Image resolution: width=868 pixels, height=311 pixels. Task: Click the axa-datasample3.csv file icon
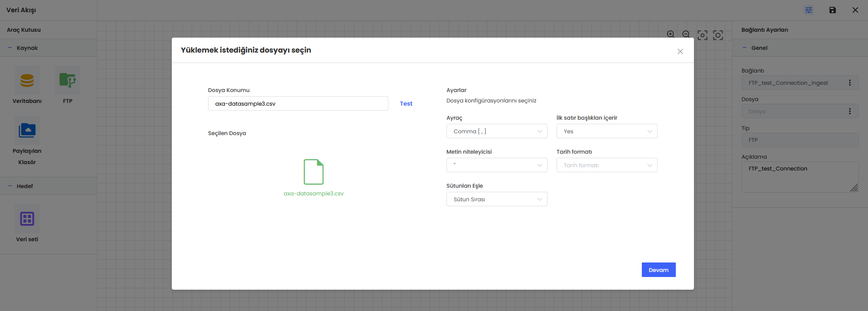click(x=314, y=172)
